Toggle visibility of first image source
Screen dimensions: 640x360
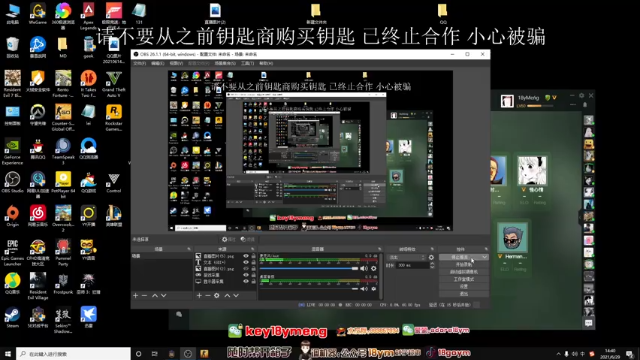(246, 256)
